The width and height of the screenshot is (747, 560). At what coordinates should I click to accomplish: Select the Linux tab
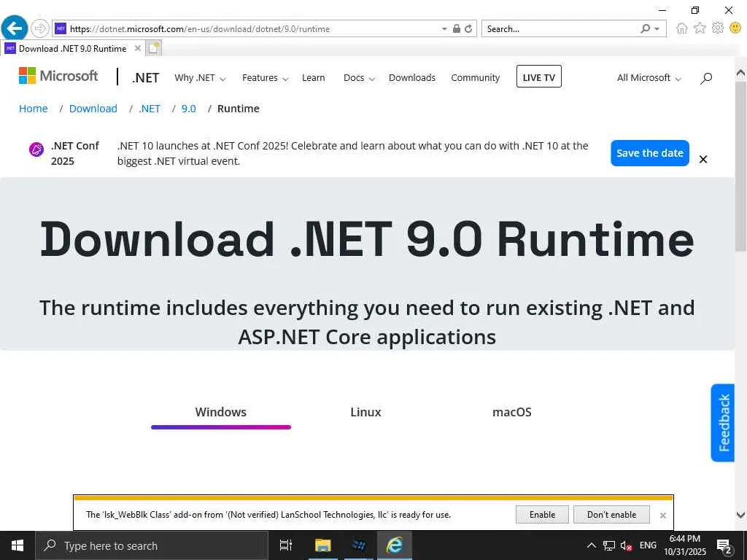click(x=366, y=413)
